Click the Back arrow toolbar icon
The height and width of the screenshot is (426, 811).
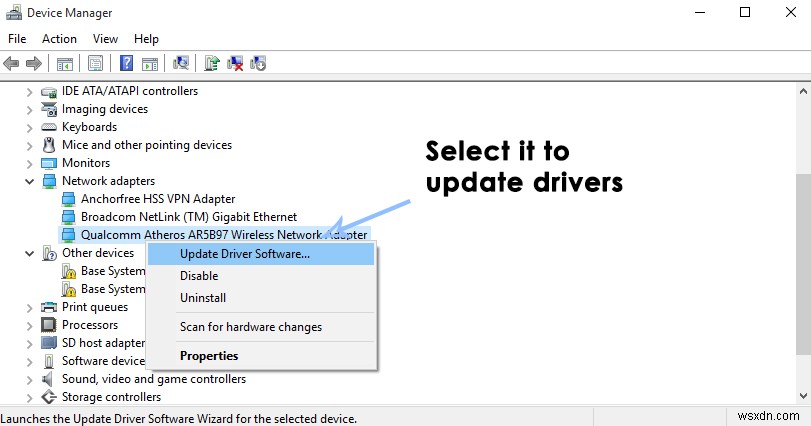pos(11,64)
